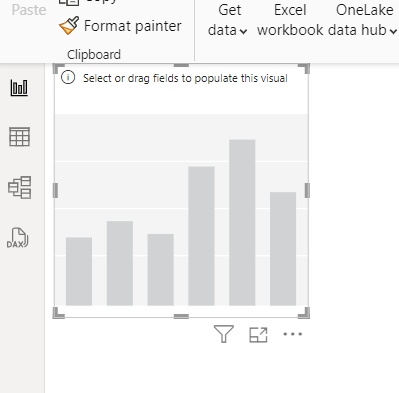Click the right-edge middle resize handle
Image resolution: width=399 pixels, height=393 pixels.
coord(307,190)
